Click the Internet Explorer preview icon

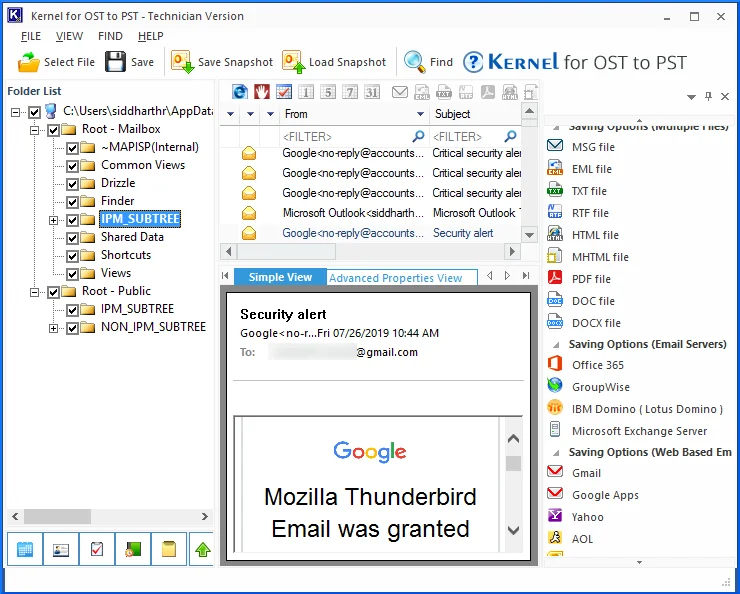tap(240, 92)
